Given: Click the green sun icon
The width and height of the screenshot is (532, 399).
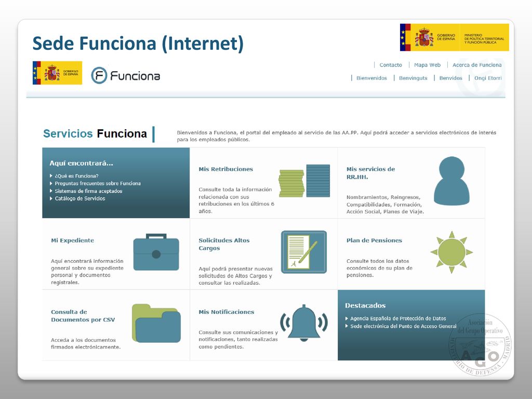Looking at the screenshot, I should point(451,252).
